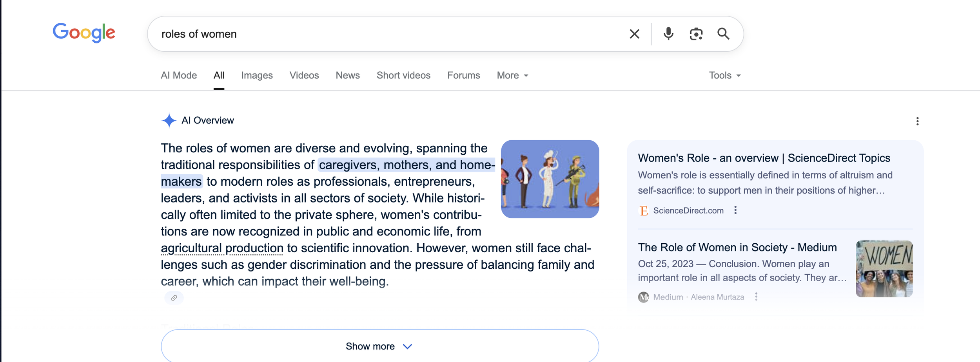This screenshot has height=362, width=980.
Task: Switch to Short videos tab
Action: coord(403,75)
